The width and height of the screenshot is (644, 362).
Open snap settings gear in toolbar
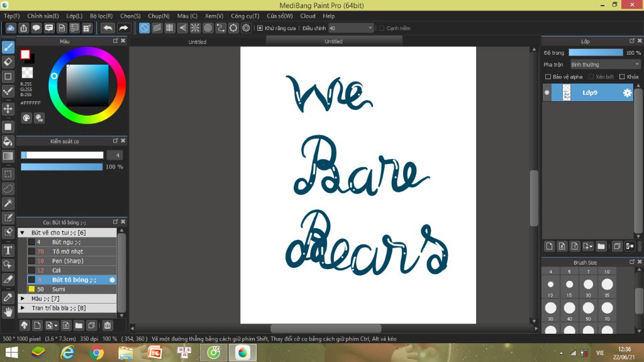click(x=246, y=28)
